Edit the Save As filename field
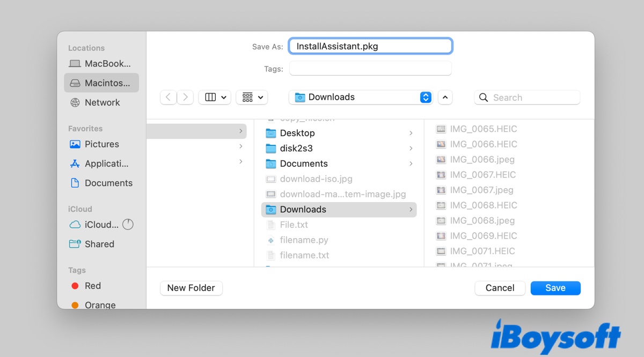 coord(371,46)
